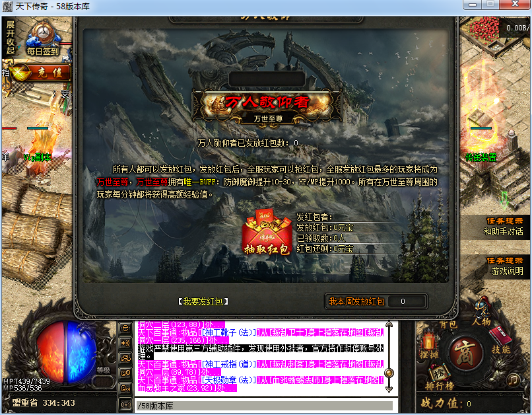Click the 发红包者 sender name line
Image resolution: width=532 pixels, height=415 pixels.
tap(315, 217)
